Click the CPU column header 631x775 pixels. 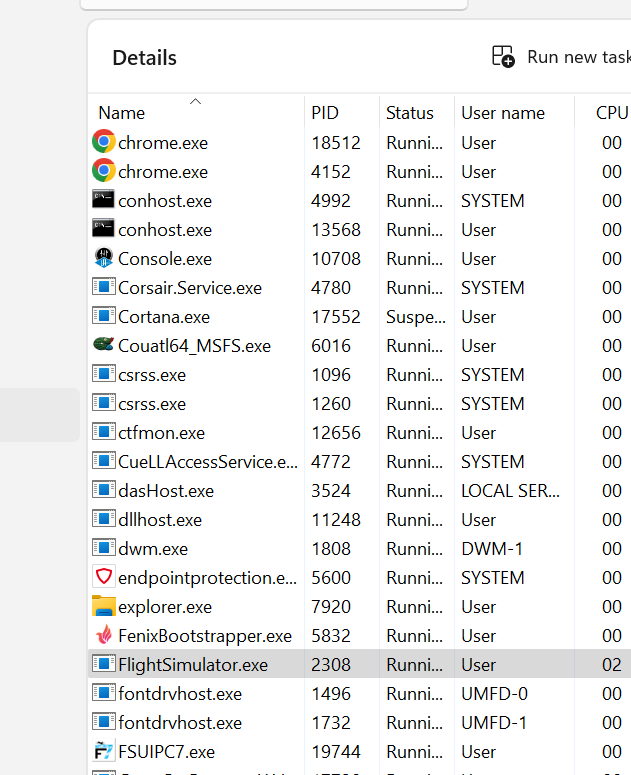pyautogui.click(x=611, y=113)
